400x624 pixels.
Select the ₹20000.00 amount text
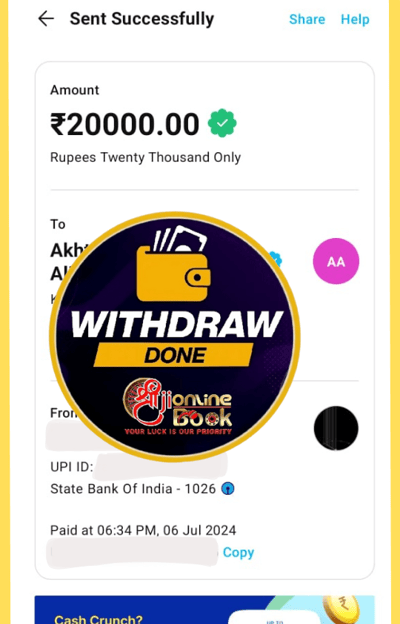[125, 124]
